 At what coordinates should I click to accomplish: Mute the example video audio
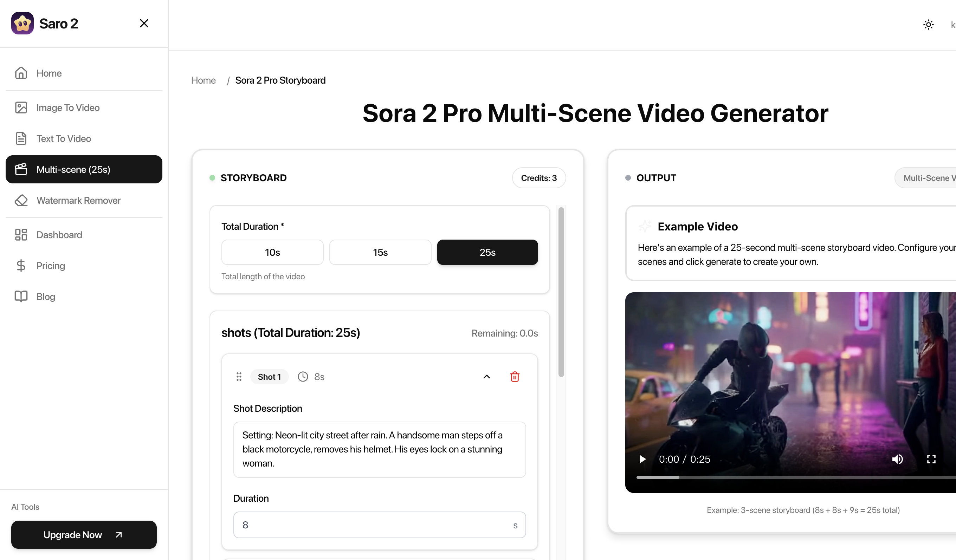coord(898,459)
